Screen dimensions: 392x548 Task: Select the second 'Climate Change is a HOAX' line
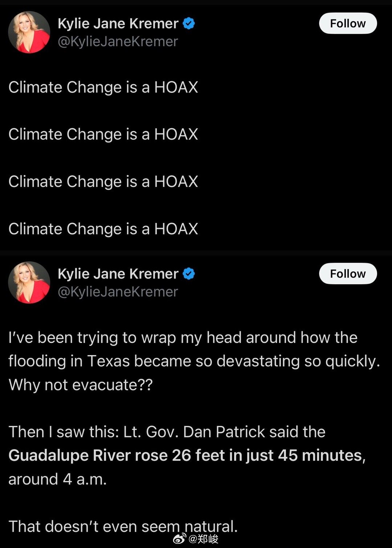(x=103, y=134)
